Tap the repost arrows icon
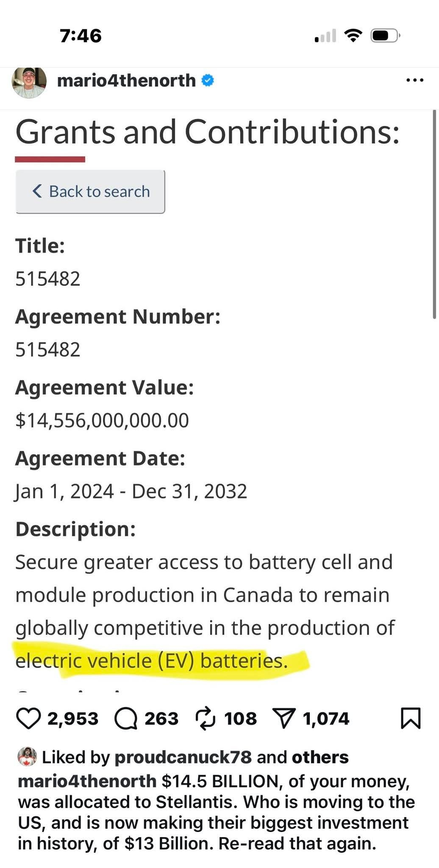This screenshot has height=868, width=439. [x=206, y=718]
